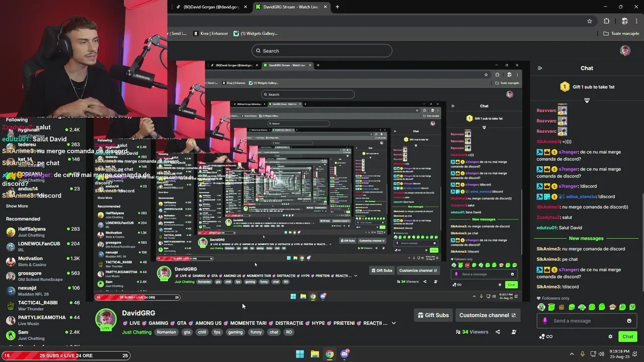The width and height of the screenshot is (644, 362).
Task: Open T4CTIC4L_R4BBI recommended channel
Action: point(43,306)
